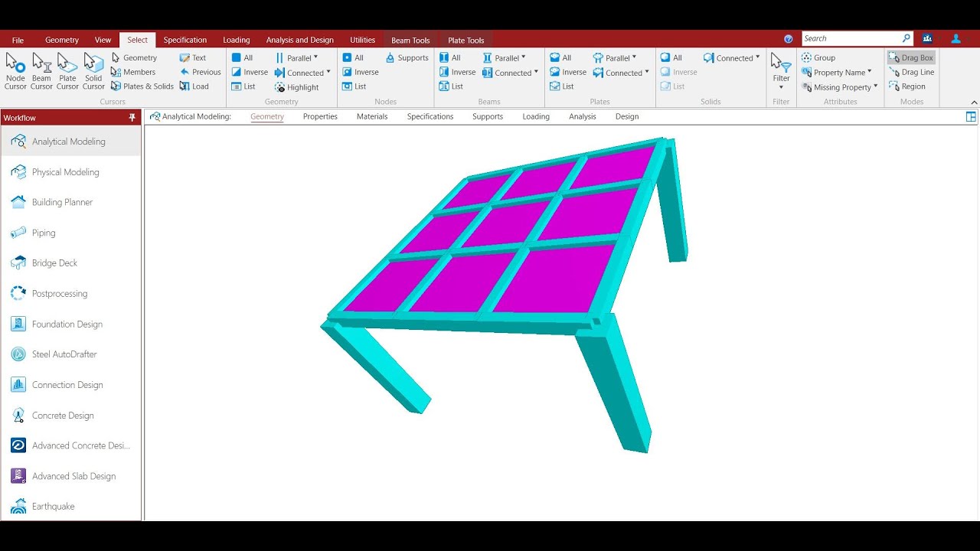Open Group attributes selection

[818, 57]
